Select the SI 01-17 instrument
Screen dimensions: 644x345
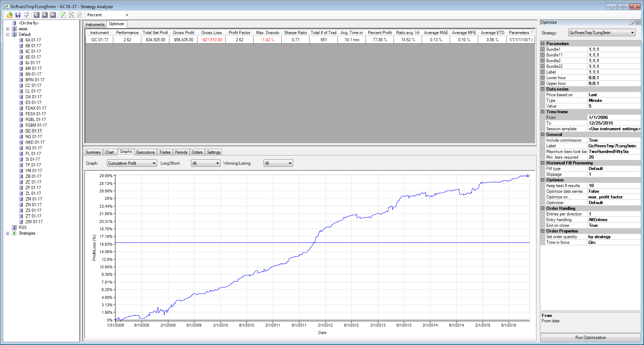pos(33,159)
